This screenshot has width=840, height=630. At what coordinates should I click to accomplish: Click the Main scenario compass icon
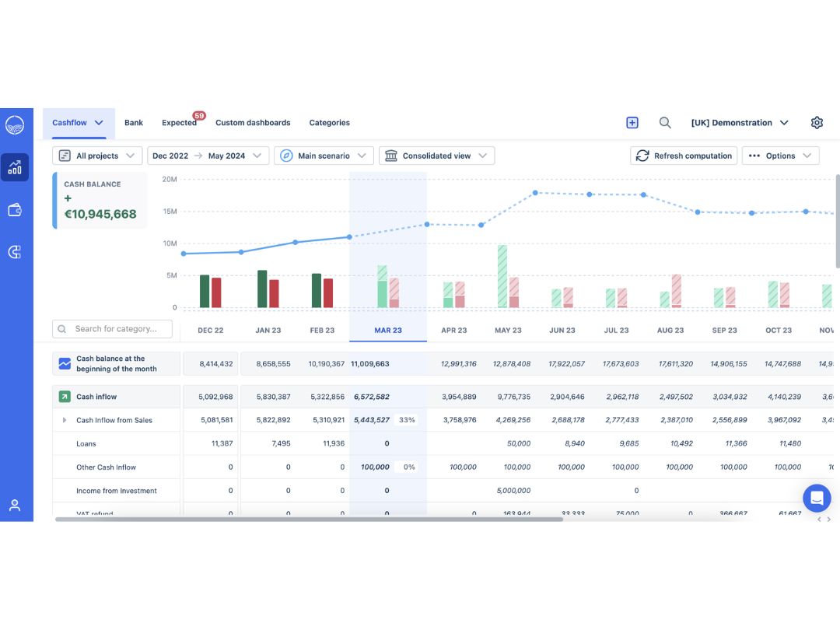(286, 156)
